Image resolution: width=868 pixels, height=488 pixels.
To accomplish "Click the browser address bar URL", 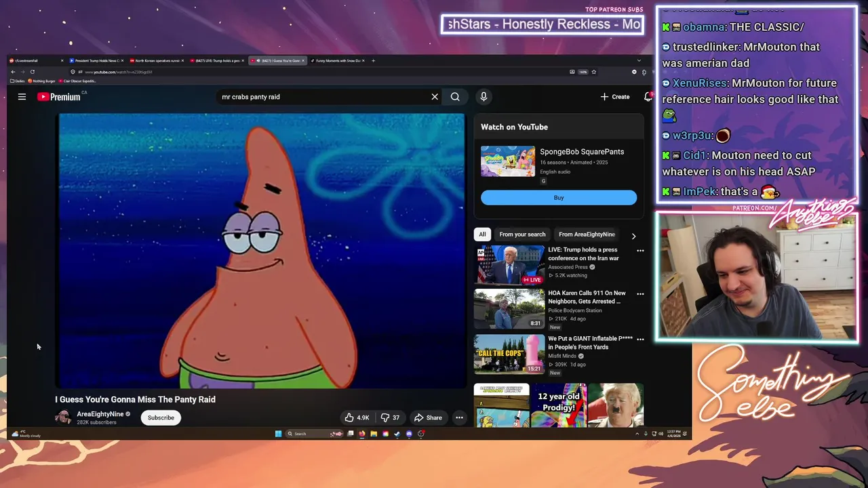I will pos(119,72).
